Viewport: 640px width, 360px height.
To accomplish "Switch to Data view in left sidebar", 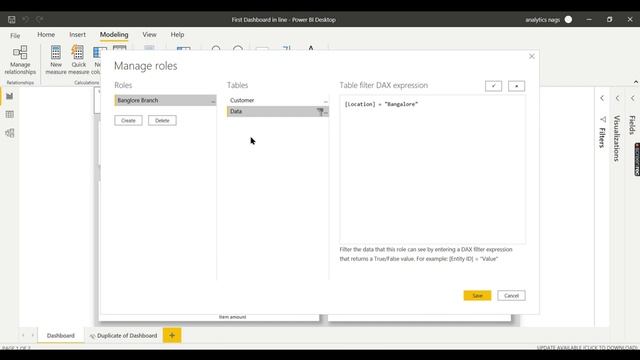I will click(10, 115).
